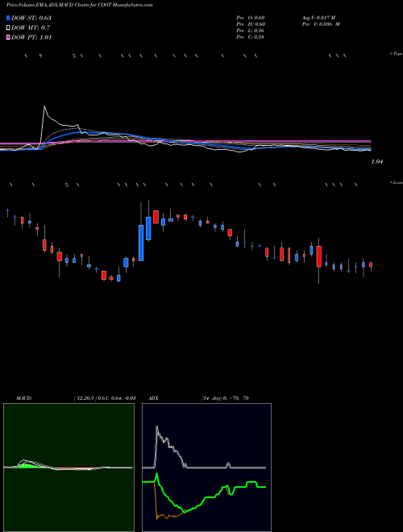Click the magenta DOW PT legend swatch
Screen dimensions: 403x532
click(9, 38)
